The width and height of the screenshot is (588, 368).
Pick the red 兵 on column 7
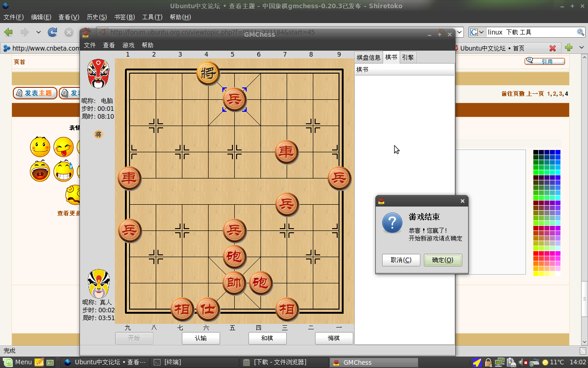[287, 204]
